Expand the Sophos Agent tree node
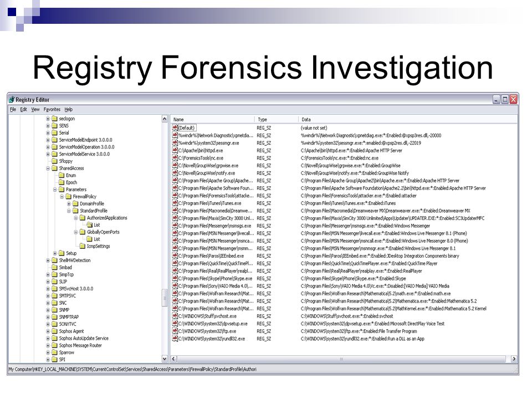The width and height of the screenshot is (532, 399). [x=48, y=331]
